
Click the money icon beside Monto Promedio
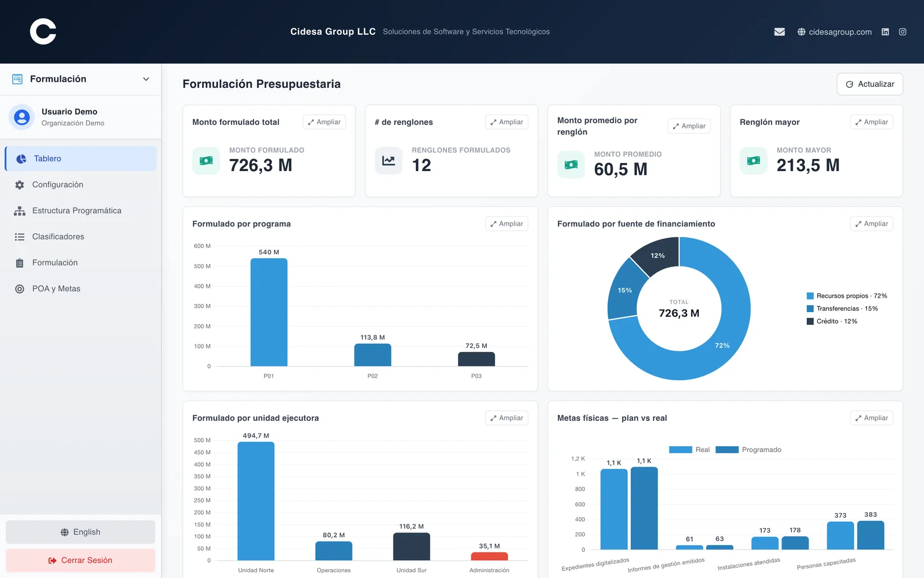(x=571, y=165)
